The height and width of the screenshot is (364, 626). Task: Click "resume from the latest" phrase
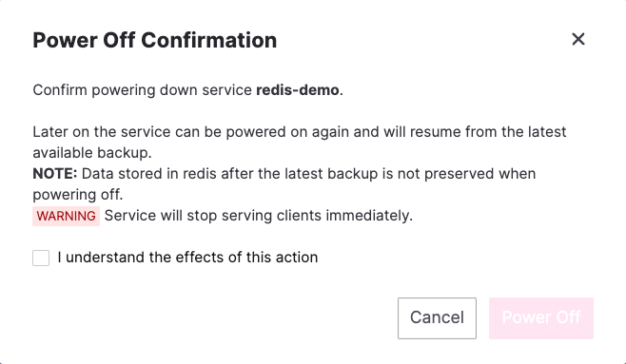487,132
